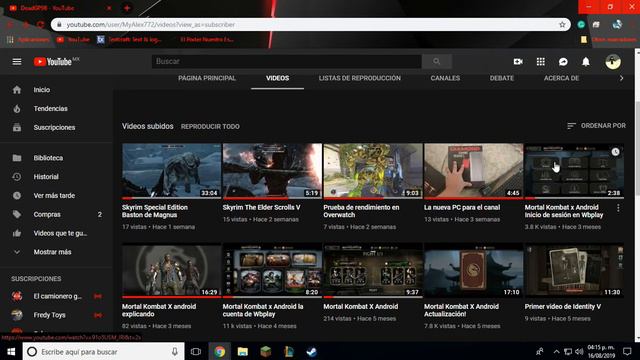Open Skyrim Special Edition Baston de Magnus thumbnail

pyautogui.click(x=171, y=171)
